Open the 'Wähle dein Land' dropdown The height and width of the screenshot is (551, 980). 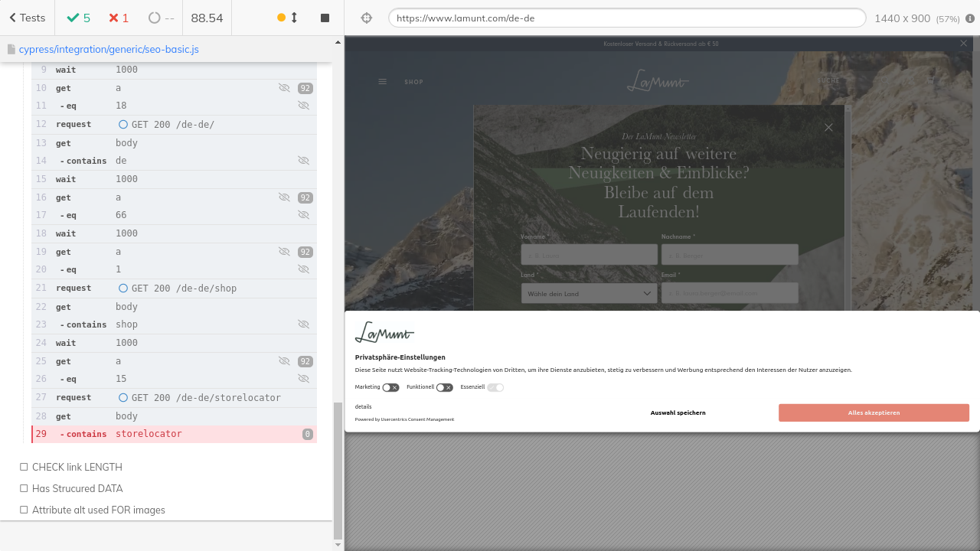tap(588, 293)
